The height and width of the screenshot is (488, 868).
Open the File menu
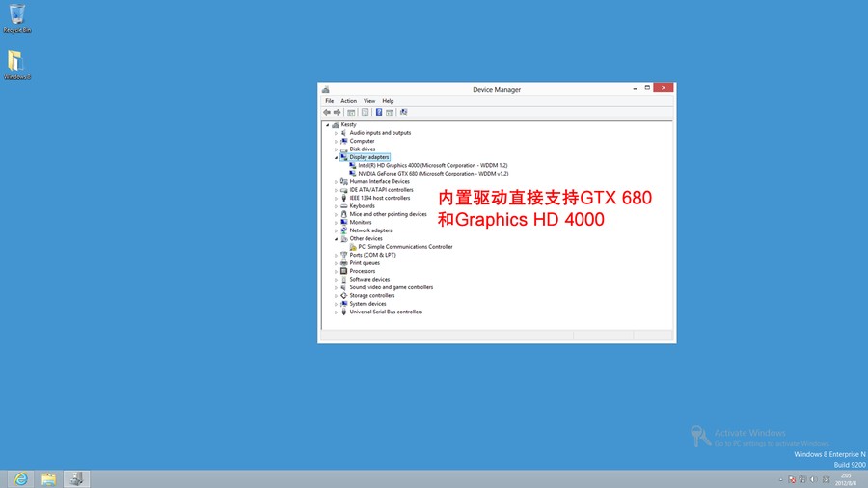[x=330, y=101]
